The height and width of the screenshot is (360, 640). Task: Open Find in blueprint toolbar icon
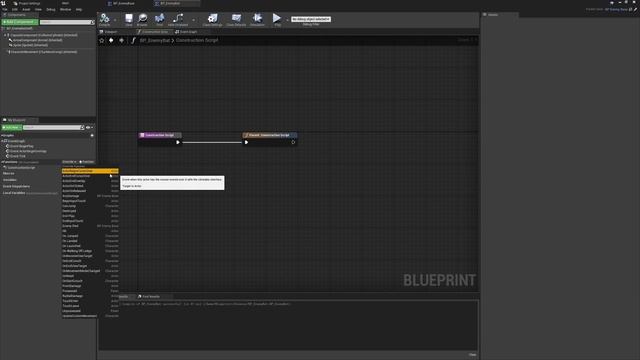[160, 19]
